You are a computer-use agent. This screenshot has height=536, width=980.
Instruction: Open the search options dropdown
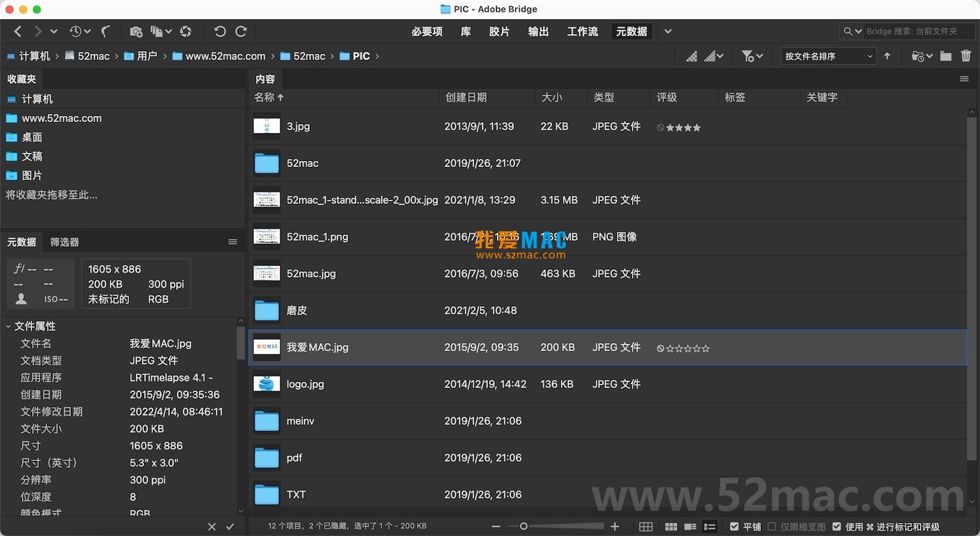852,31
